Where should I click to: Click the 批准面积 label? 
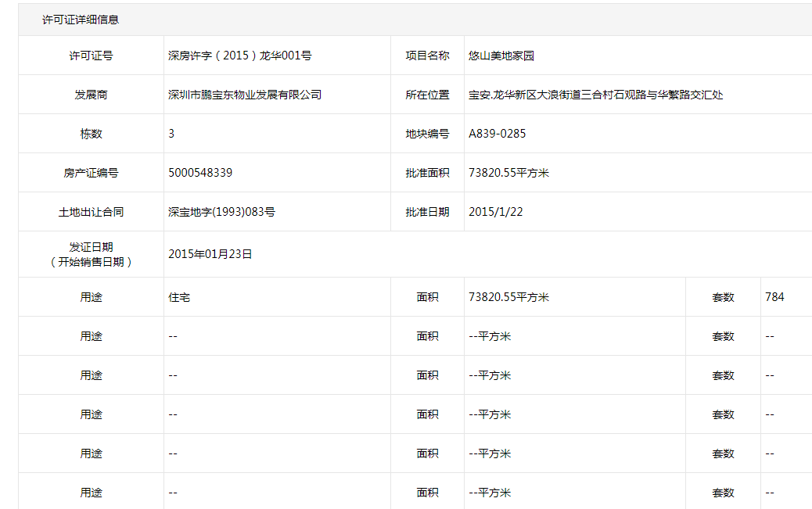pos(427,173)
